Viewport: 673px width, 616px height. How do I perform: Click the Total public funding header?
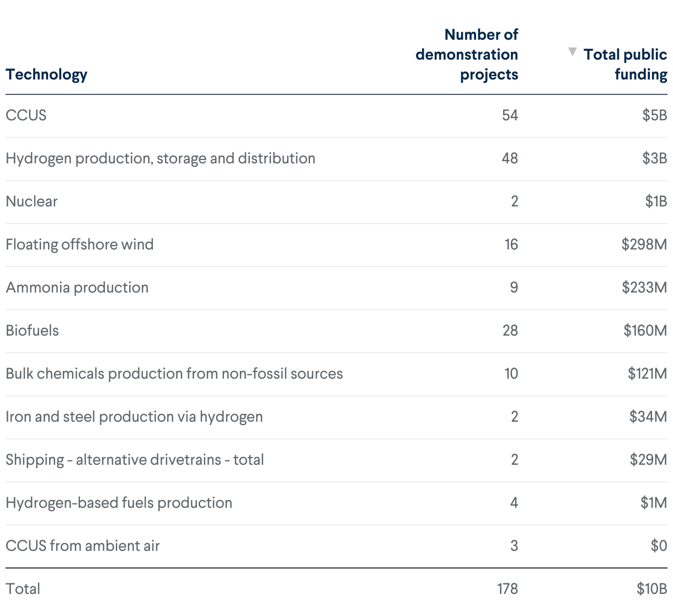[625, 65]
